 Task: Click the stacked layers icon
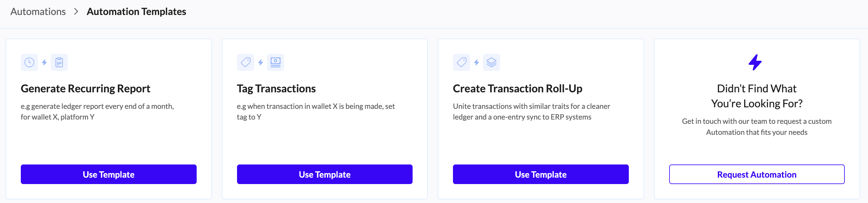pos(491,62)
